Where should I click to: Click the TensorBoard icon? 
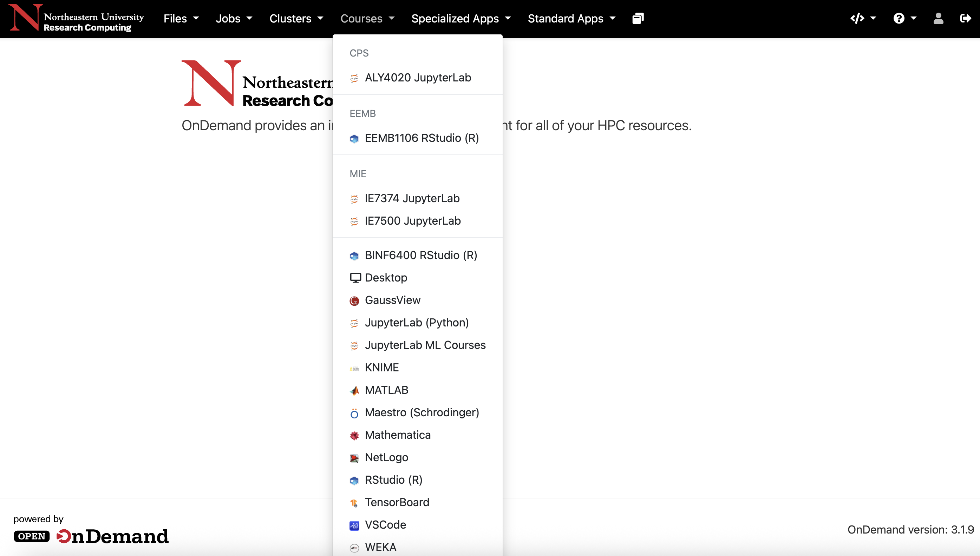(x=354, y=503)
